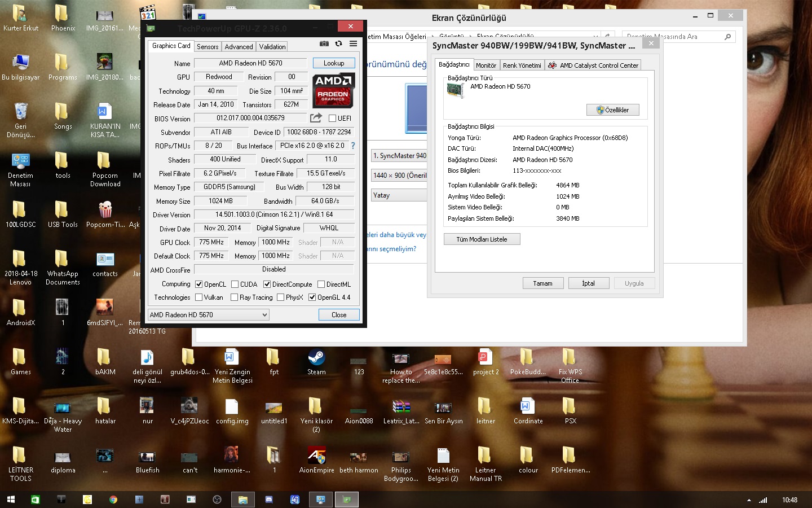812x508 pixels.
Task: Click the network signal tray icon
Action: (x=763, y=500)
